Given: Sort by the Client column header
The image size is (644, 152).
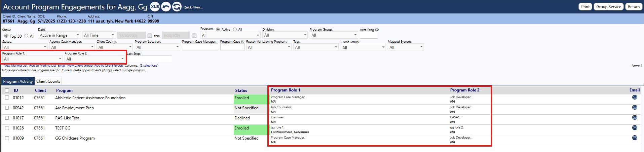Looking at the screenshot, I should click(x=40, y=90).
